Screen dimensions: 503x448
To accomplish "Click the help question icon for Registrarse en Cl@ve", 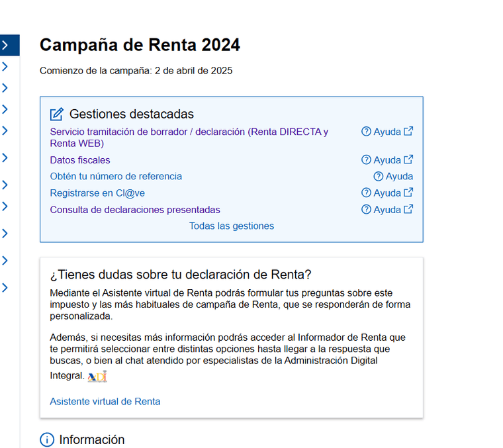I will (366, 193).
